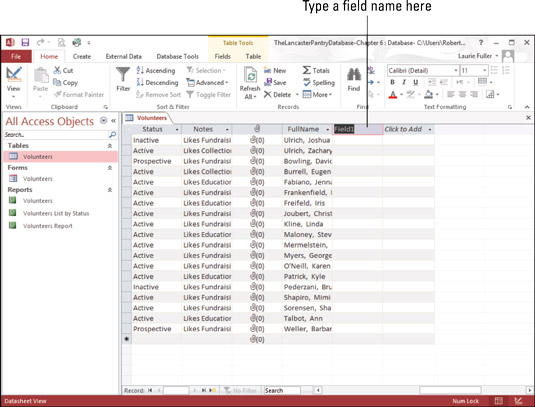The width and height of the screenshot is (535, 407).
Task: Collapse navigation pane with shutter arrows
Action: (x=113, y=120)
